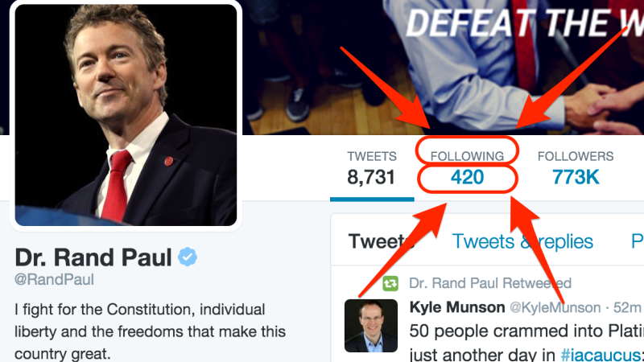Select the Tweets timeline tab

[381, 241]
